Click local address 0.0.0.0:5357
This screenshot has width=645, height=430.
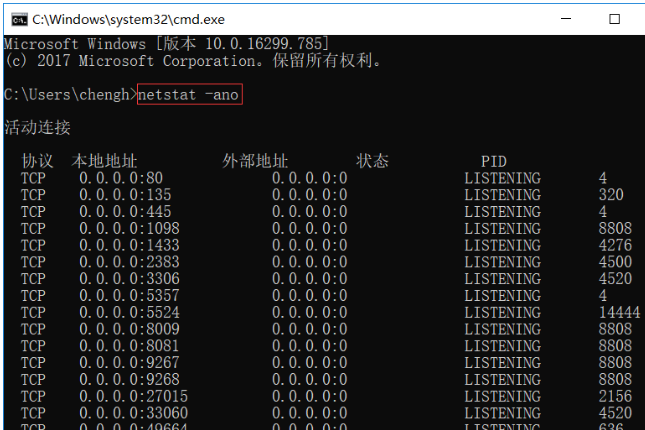tap(129, 296)
